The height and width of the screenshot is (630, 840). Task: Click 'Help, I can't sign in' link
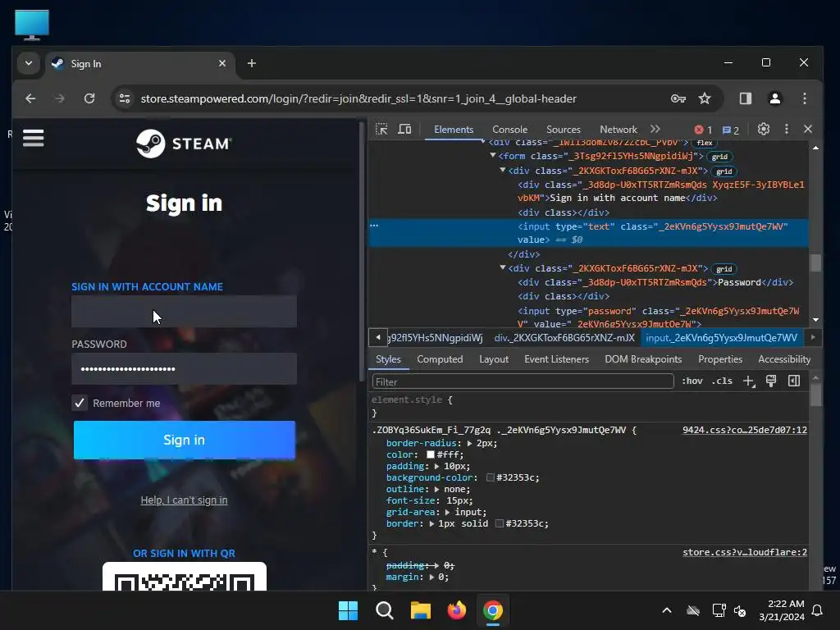184,500
